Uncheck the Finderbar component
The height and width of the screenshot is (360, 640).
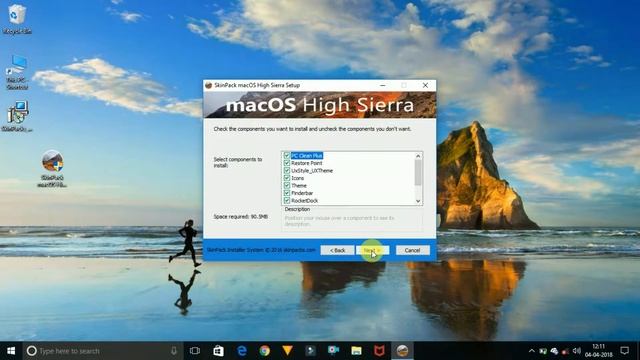click(x=287, y=193)
